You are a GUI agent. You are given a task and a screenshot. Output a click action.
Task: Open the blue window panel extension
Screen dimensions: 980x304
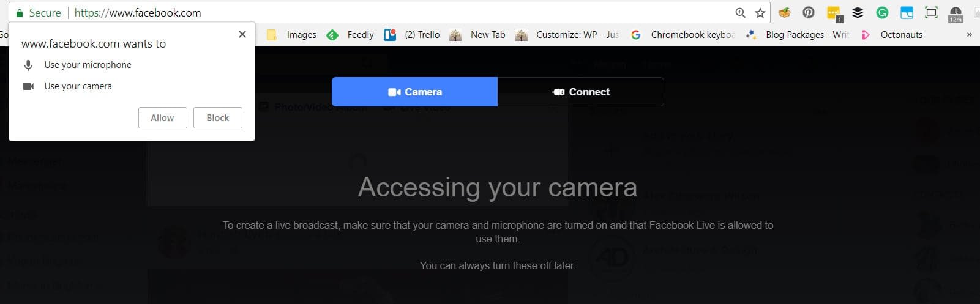pos(907,12)
